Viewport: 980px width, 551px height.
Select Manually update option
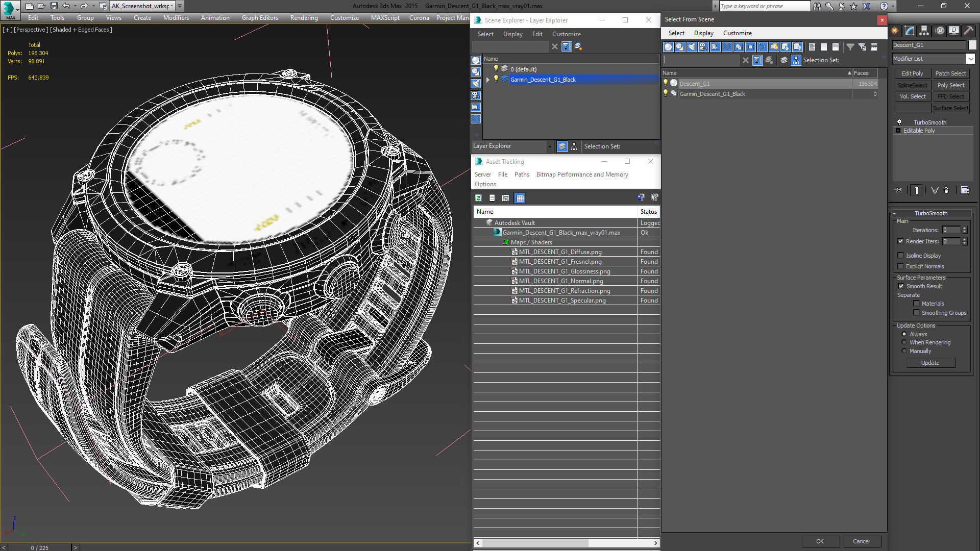[x=904, y=351]
